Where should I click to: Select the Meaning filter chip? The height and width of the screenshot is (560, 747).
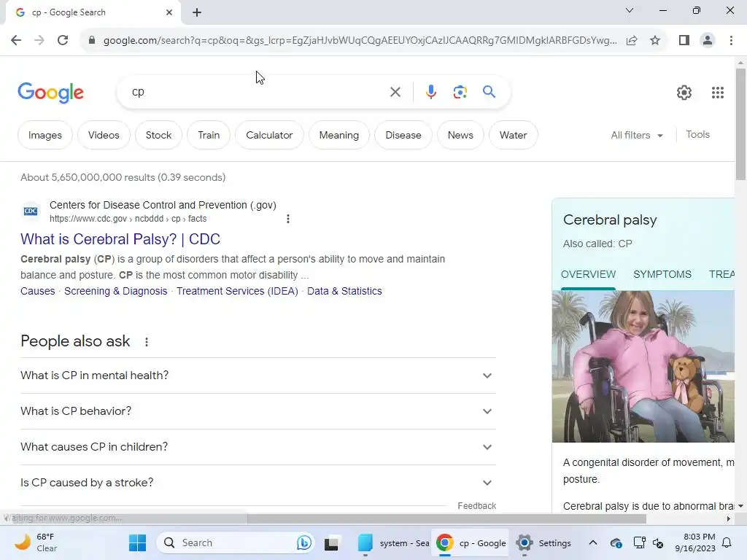(x=338, y=135)
